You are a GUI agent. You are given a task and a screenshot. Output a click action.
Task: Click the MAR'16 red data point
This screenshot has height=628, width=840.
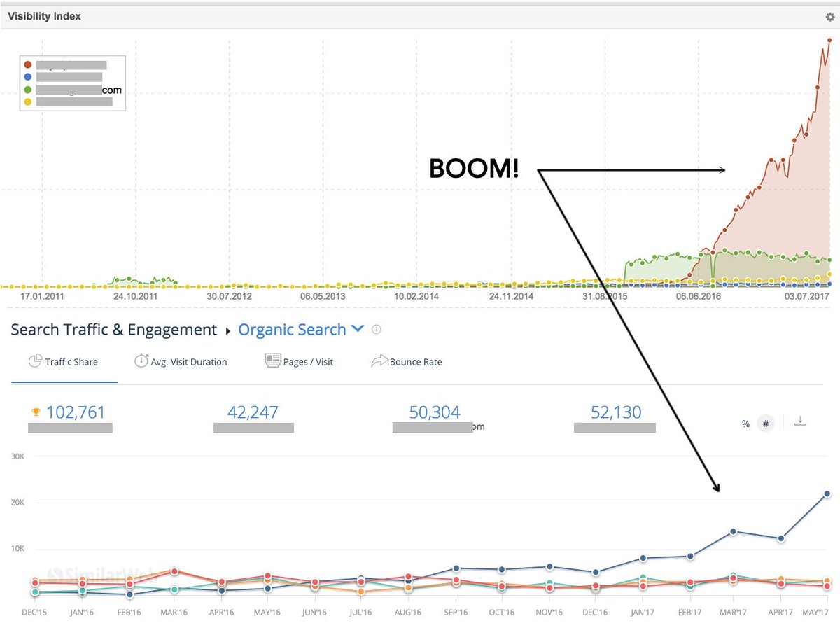[x=174, y=572]
